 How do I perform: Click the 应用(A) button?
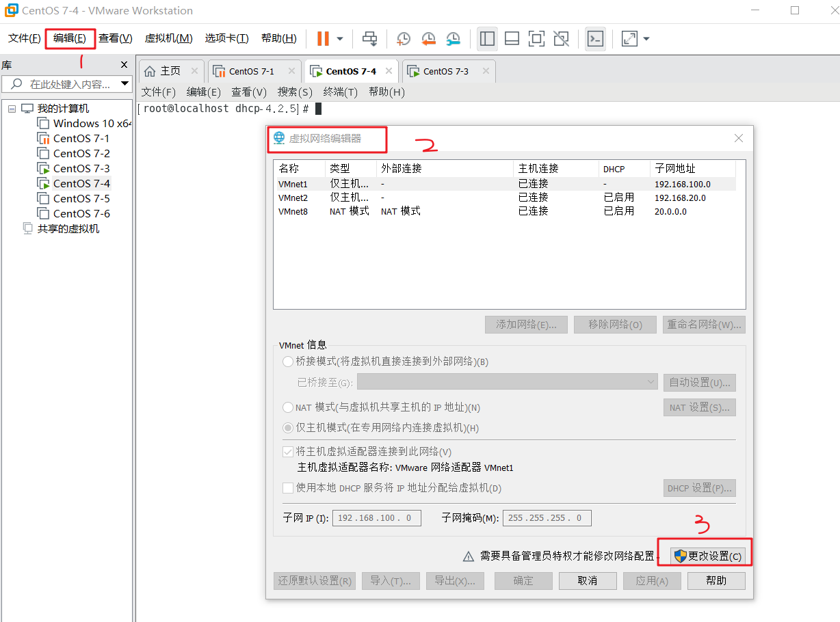pos(652,581)
